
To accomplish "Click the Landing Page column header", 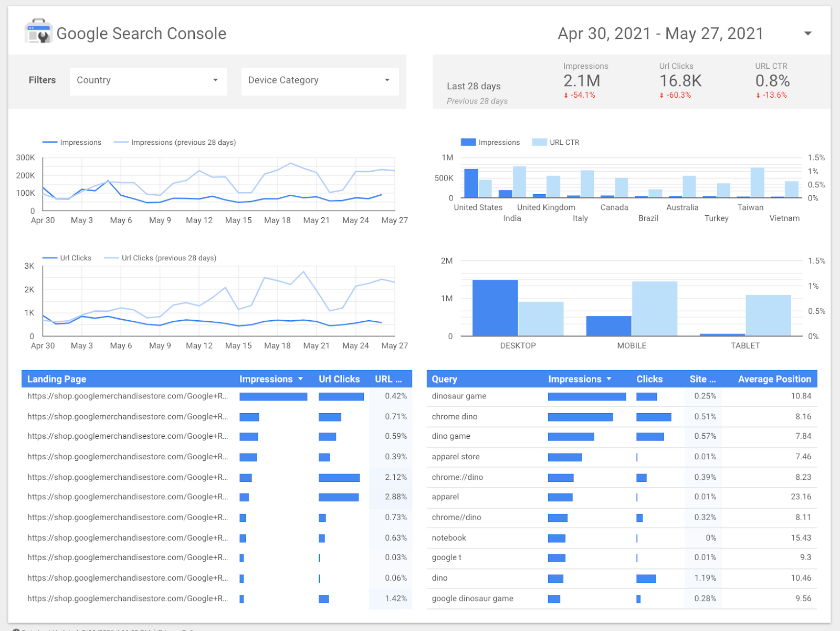I will pyautogui.click(x=57, y=379).
